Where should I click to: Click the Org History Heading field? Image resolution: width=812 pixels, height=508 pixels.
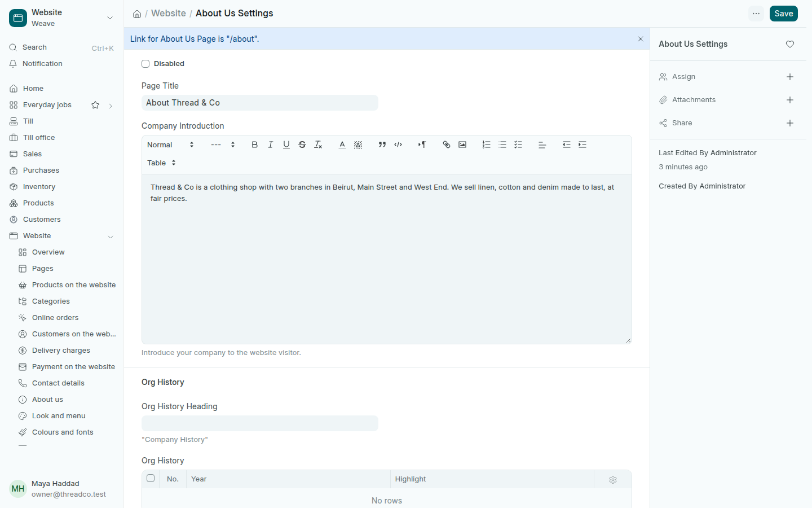(260, 423)
